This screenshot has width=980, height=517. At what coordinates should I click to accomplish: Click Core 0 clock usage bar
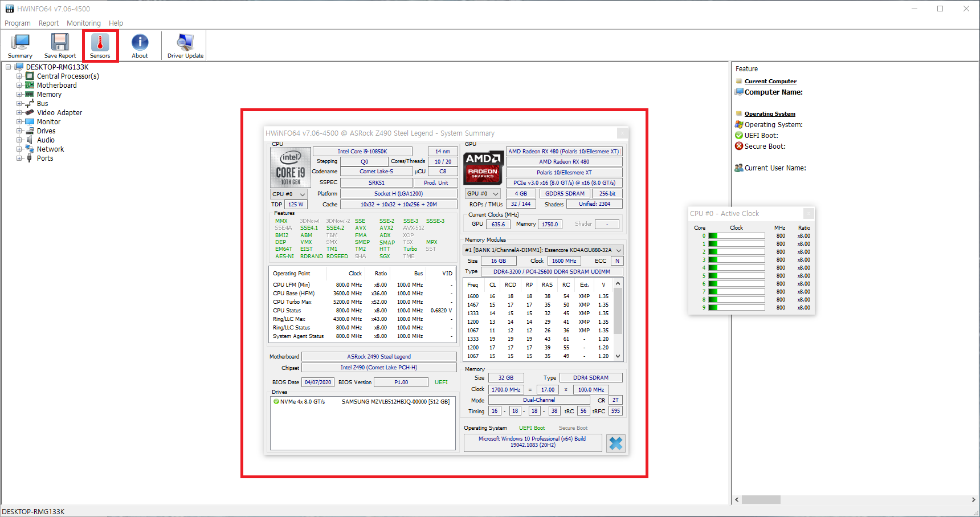pos(736,235)
